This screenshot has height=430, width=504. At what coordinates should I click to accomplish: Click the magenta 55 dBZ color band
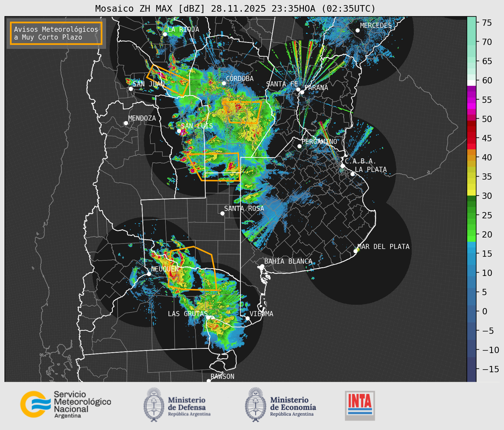[x=471, y=100]
